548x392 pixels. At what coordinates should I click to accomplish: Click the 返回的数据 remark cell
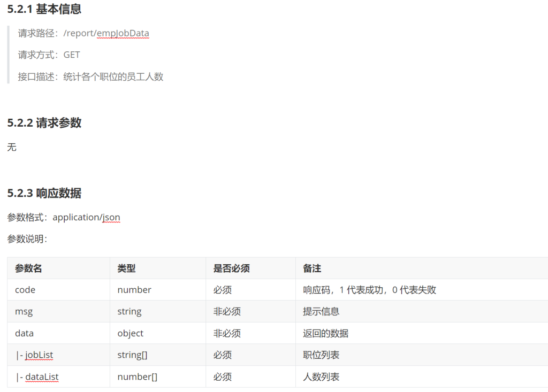click(x=325, y=333)
